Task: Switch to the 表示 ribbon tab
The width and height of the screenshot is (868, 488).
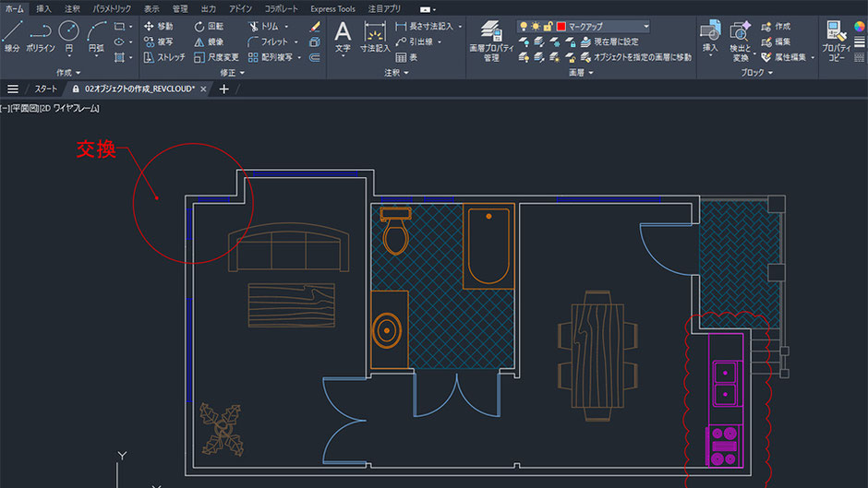Action: pyautogui.click(x=151, y=9)
